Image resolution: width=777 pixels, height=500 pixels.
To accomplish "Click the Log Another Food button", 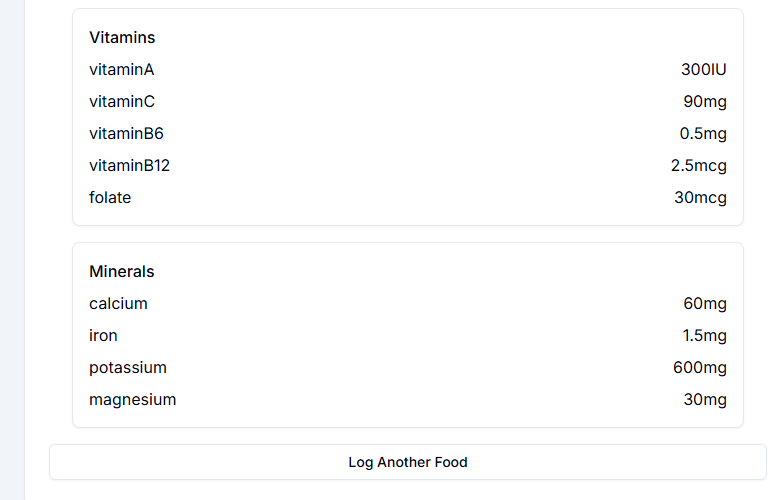I will [408, 462].
